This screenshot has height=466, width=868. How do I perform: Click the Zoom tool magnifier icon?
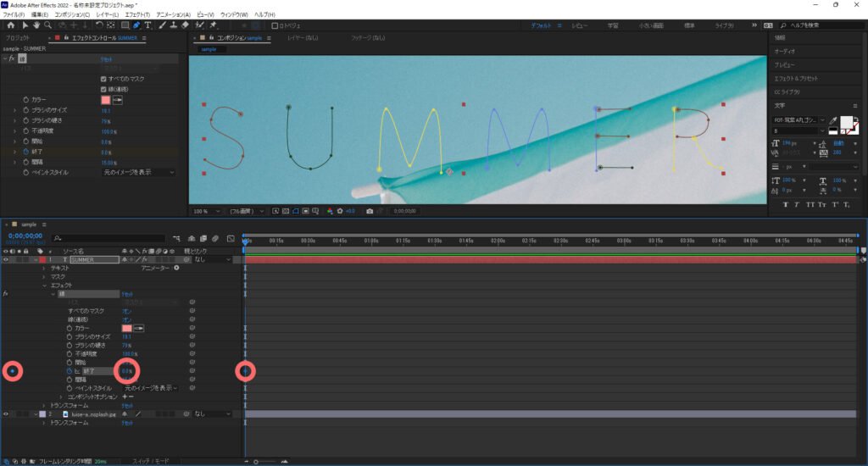point(48,25)
